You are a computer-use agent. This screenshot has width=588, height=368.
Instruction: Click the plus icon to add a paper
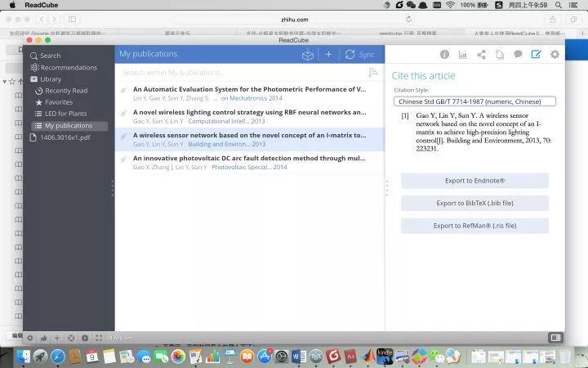pos(328,55)
